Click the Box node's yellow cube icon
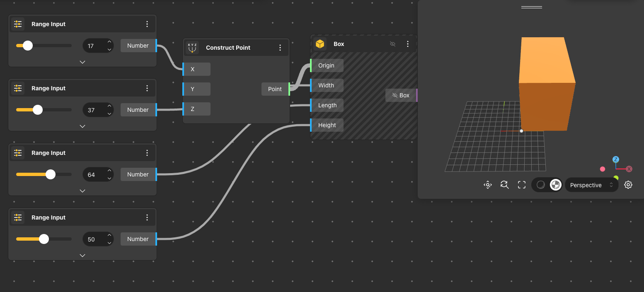 (x=320, y=44)
